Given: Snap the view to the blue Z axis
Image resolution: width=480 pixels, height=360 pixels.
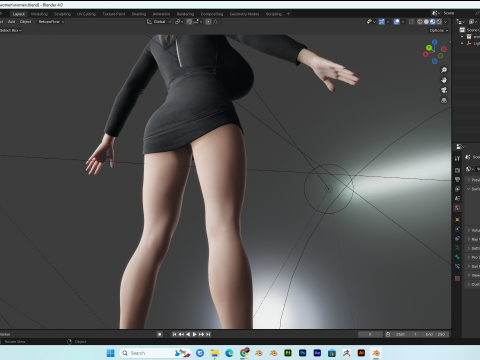Looking at the screenshot, I should click(x=435, y=42).
